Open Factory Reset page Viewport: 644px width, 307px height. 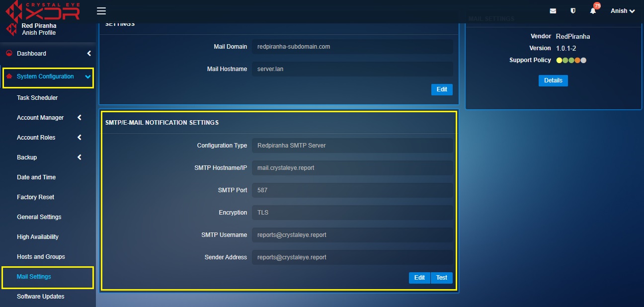(36, 197)
